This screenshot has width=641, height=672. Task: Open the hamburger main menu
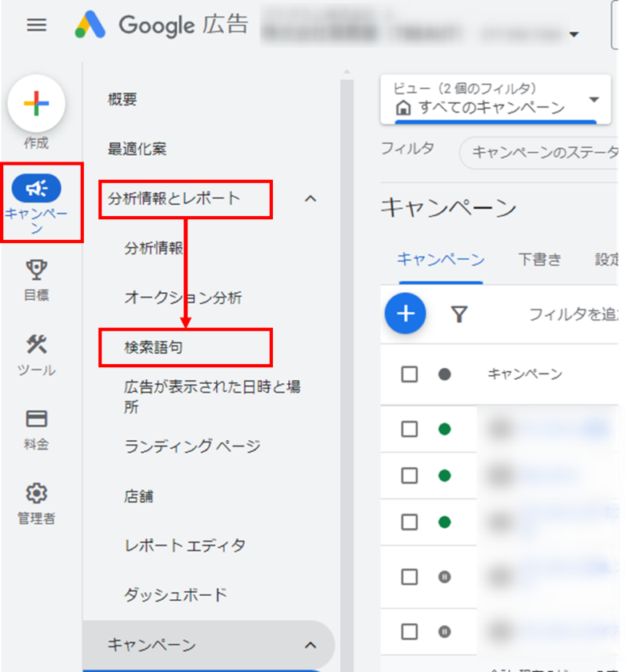37,25
